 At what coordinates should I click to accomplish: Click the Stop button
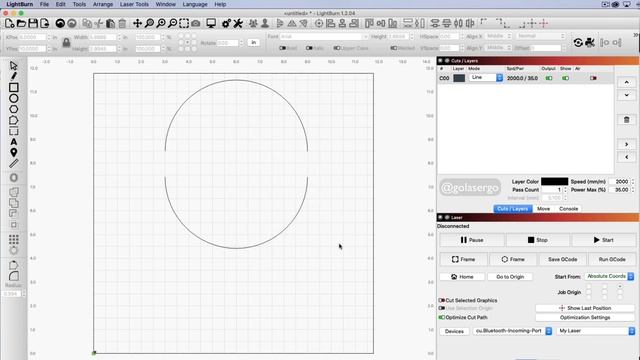pyautogui.click(x=538, y=240)
